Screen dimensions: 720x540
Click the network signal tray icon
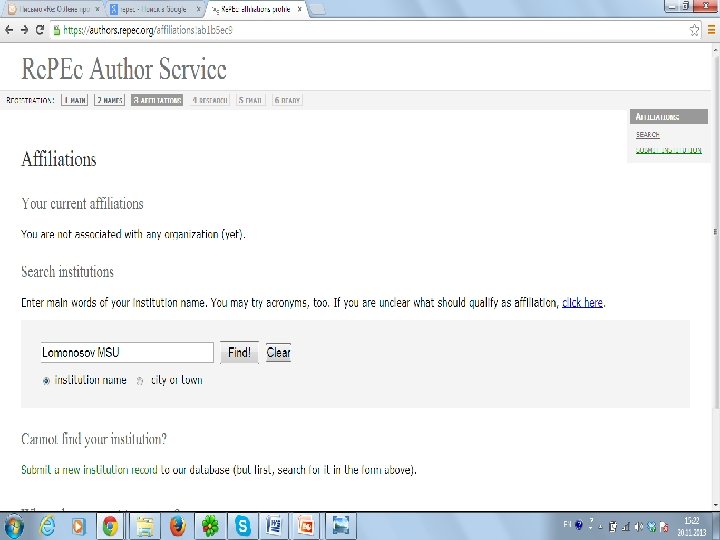coord(625,527)
